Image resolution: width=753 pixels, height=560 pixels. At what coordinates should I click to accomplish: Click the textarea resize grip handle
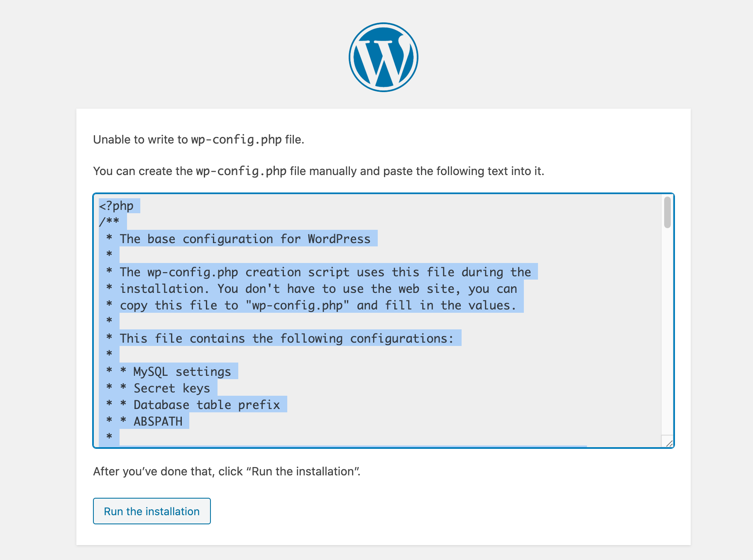(668, 444)
